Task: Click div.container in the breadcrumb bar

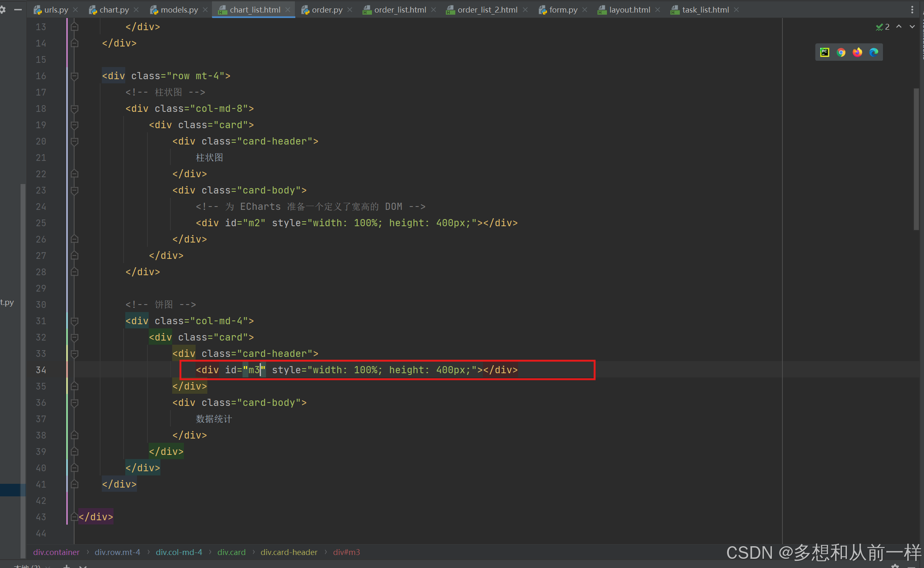Action: (x=56, y=552)
